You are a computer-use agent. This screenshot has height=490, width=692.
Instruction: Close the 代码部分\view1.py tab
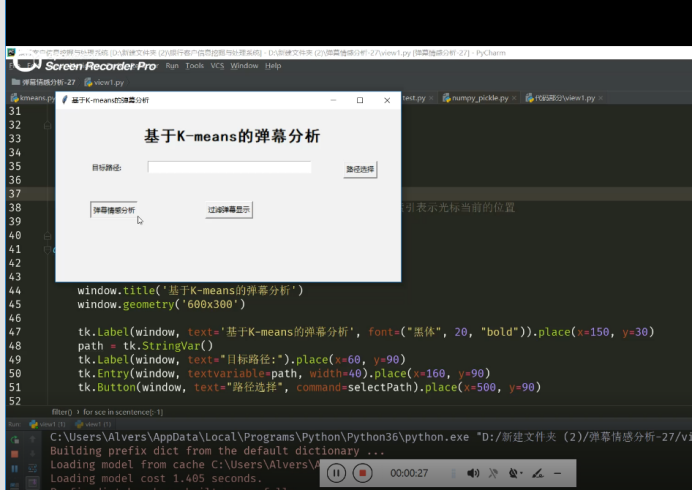601,98
